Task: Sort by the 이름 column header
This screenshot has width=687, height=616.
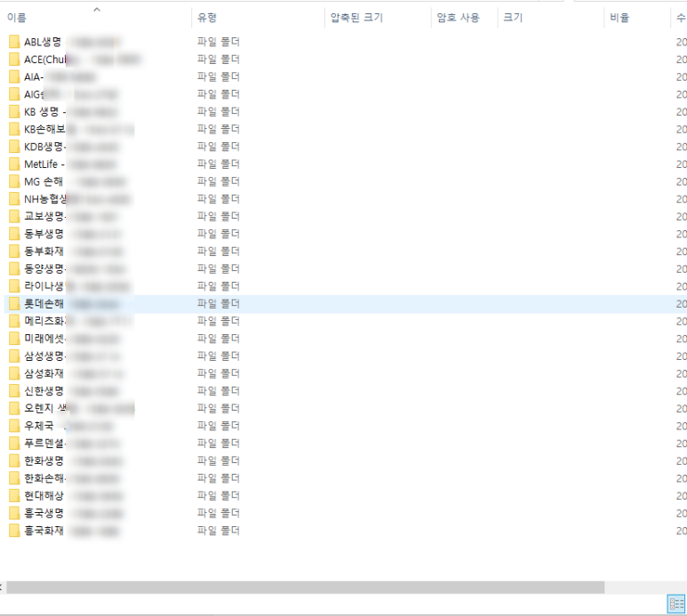Action: tap(17, 18)
